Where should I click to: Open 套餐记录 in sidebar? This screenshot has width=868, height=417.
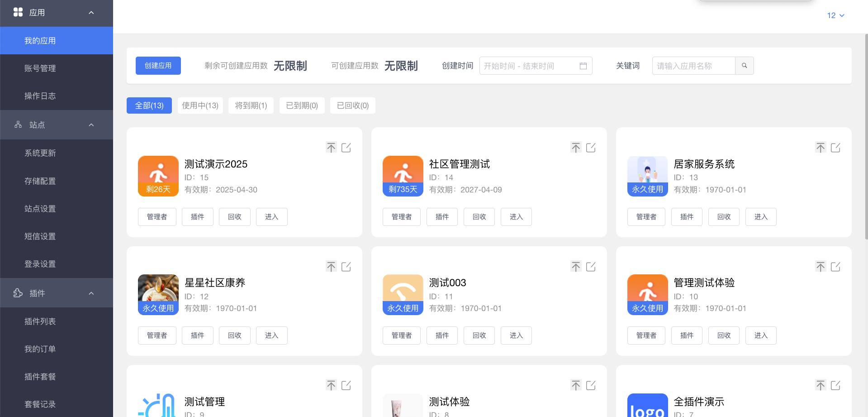point(57,404)
